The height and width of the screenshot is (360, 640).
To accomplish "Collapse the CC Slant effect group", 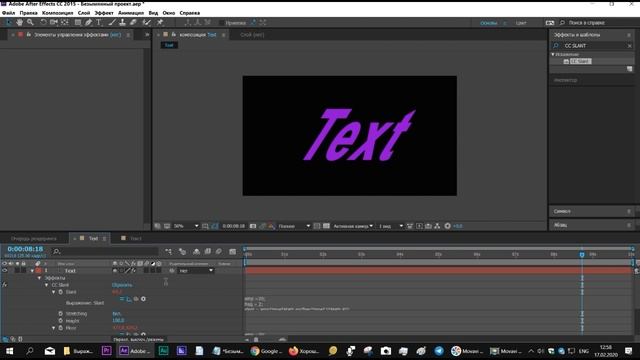I will click(x=47, y=285).
